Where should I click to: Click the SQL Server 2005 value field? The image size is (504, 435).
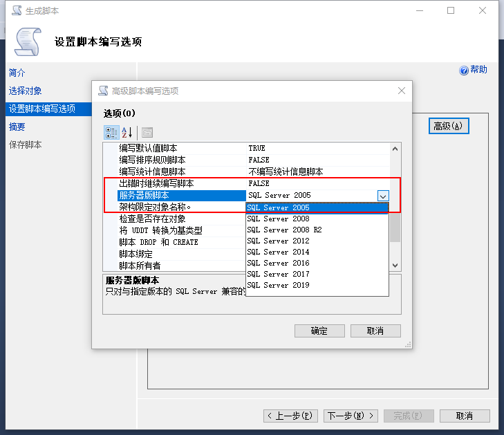click(x=312, y=196)
